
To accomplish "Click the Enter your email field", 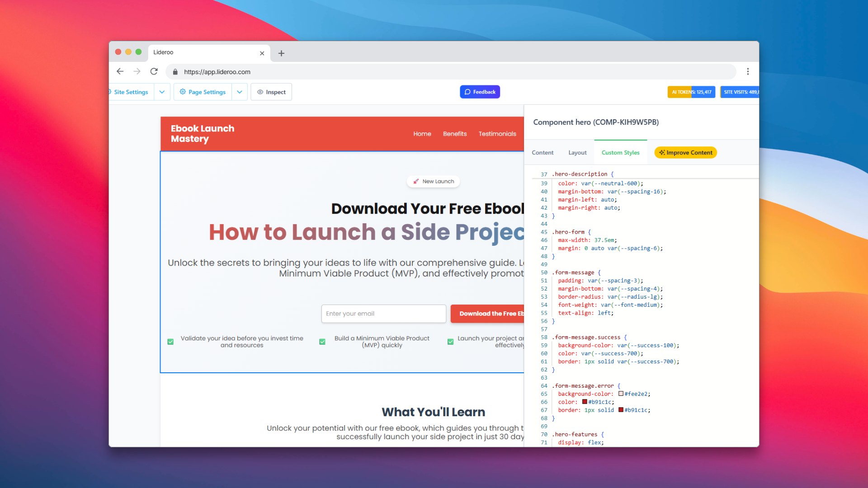I will click(x=383, y=314).
